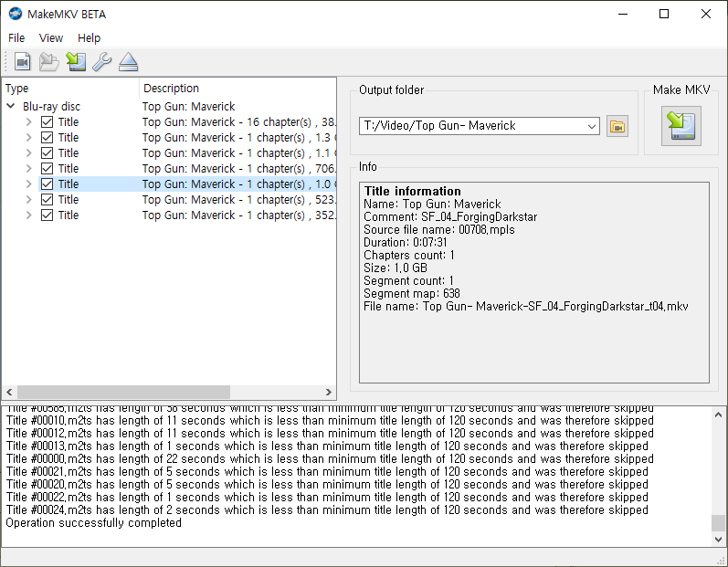
Task: Expand the 1.3 GB title row
Action: point(29,137)
